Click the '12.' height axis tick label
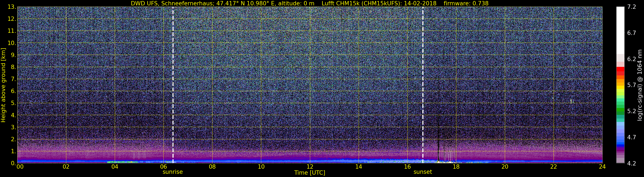This screenshot has height=177, width=644. coord(12,19)
